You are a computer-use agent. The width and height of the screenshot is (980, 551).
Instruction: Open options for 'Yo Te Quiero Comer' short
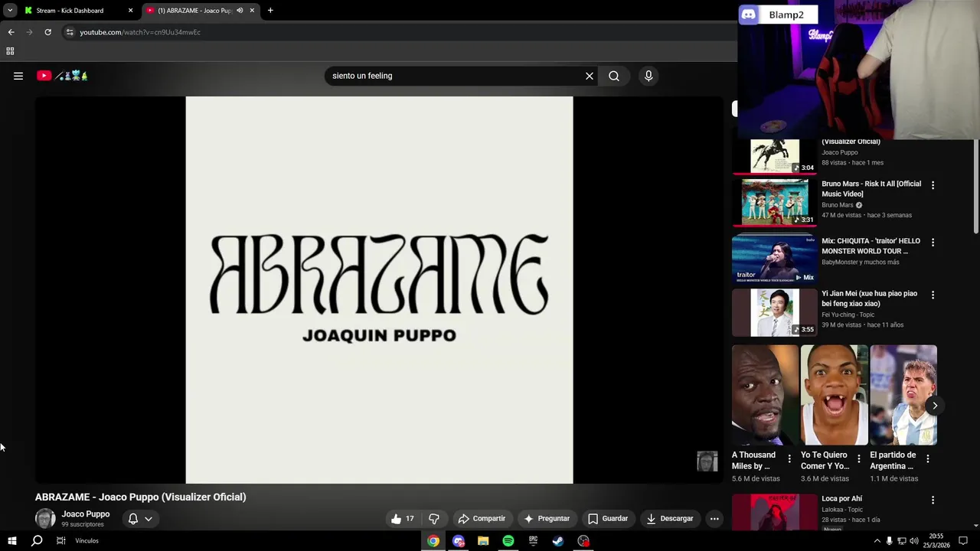(x=858, y=459)
